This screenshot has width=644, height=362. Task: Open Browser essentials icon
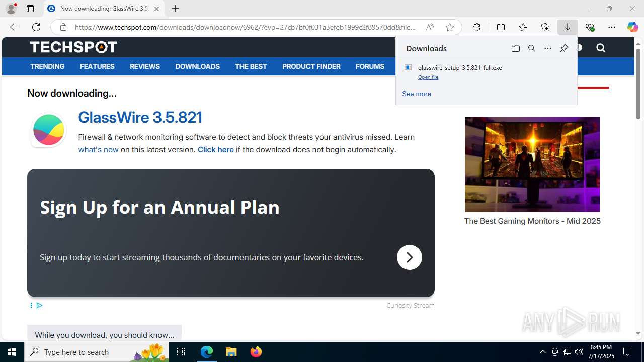[x=590, y=27]
